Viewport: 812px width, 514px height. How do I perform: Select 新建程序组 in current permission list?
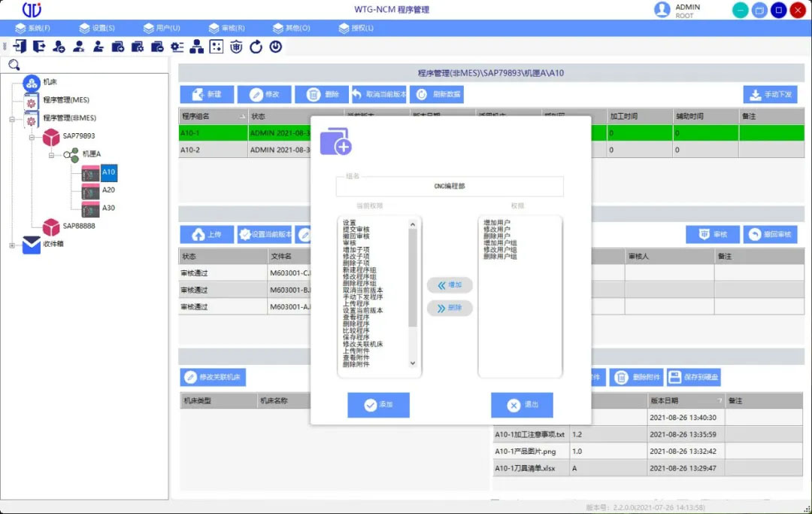coord(359,270)
